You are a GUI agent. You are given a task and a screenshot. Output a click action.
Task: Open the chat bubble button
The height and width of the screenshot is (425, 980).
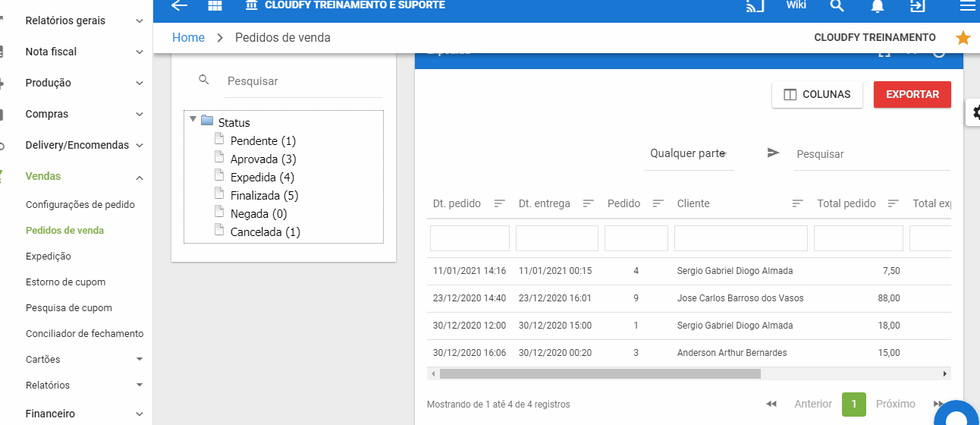[x=956, y=416]
